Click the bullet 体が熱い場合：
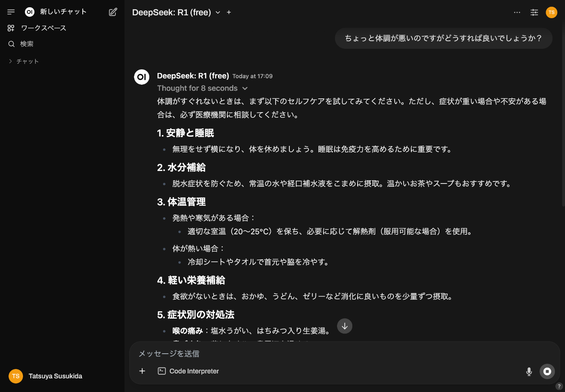Image resolution: width=565 pixels, height=392 pixels. [x=199, y=249]
